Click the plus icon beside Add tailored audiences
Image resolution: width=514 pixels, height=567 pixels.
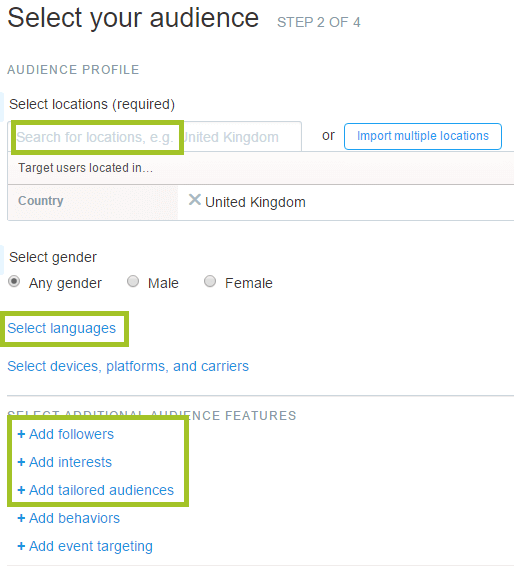point(21,490)
